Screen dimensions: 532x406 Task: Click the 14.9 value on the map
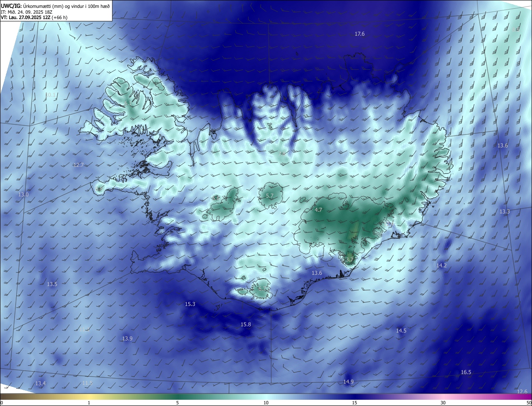pos(348,382)
